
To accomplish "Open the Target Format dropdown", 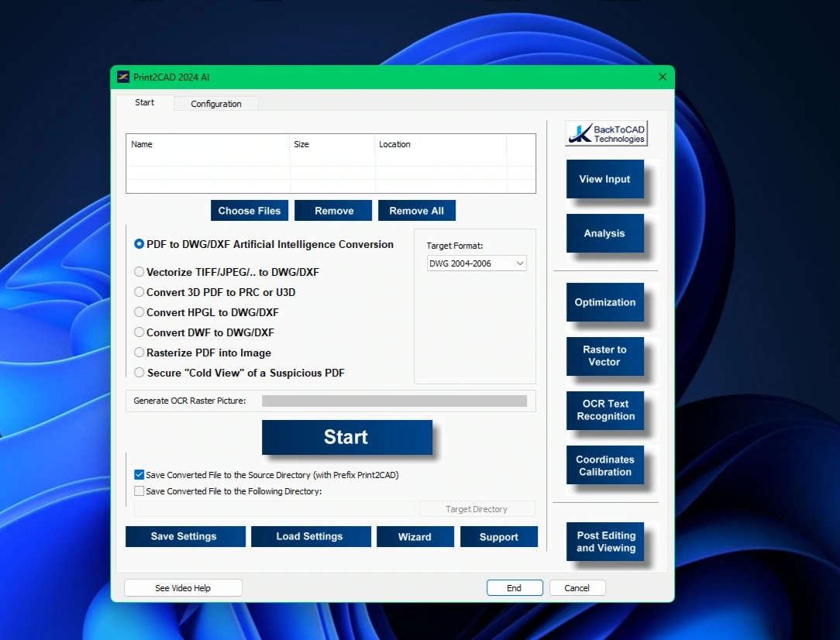I will click(477, 263).
